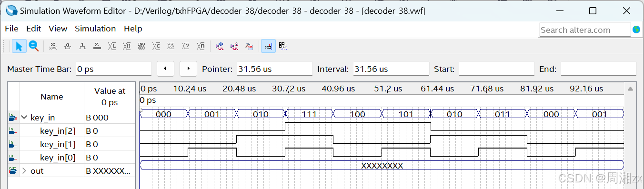The image size is (644, 189).
Task: Click the 101 segment of key_in waveform
Action: [406, 114]
